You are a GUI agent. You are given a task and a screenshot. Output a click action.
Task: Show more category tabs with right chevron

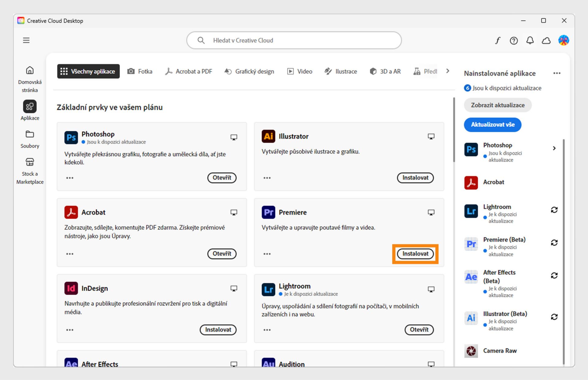click(x=448, y=71)
